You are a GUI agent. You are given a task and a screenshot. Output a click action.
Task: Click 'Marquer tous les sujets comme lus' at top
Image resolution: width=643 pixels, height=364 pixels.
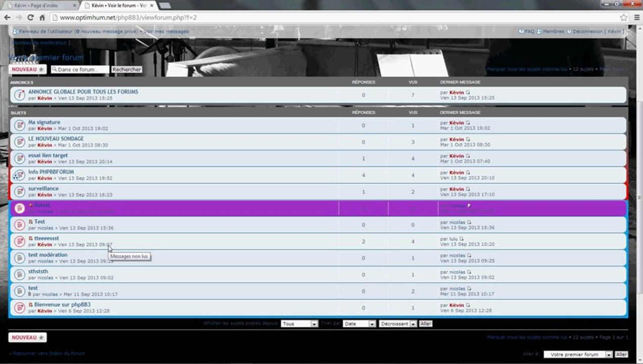tap(526, 69)
